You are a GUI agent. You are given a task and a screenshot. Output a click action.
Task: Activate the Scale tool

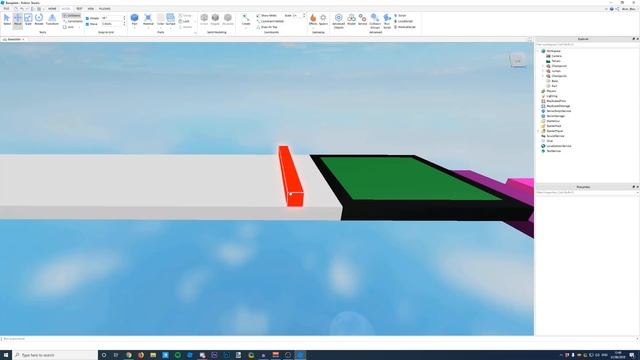[x=28, y=20]
